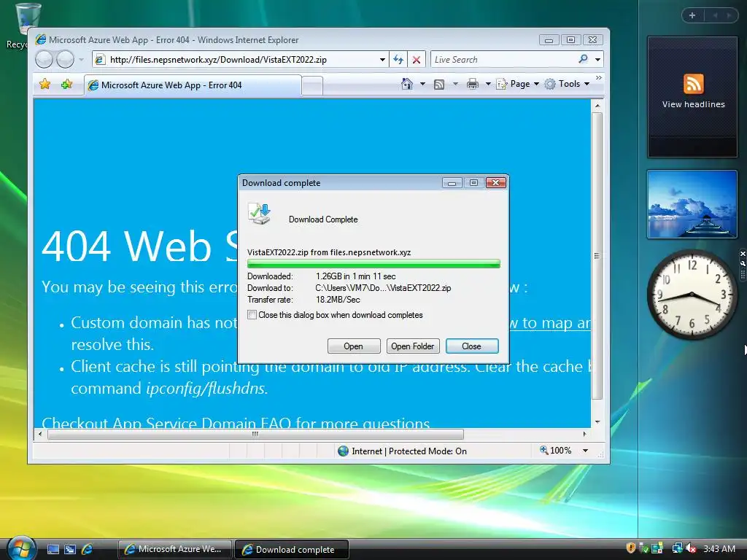
Task: Click the 1.26GB in 1 min 11 sec text
Action: click(x=355, y=276)
